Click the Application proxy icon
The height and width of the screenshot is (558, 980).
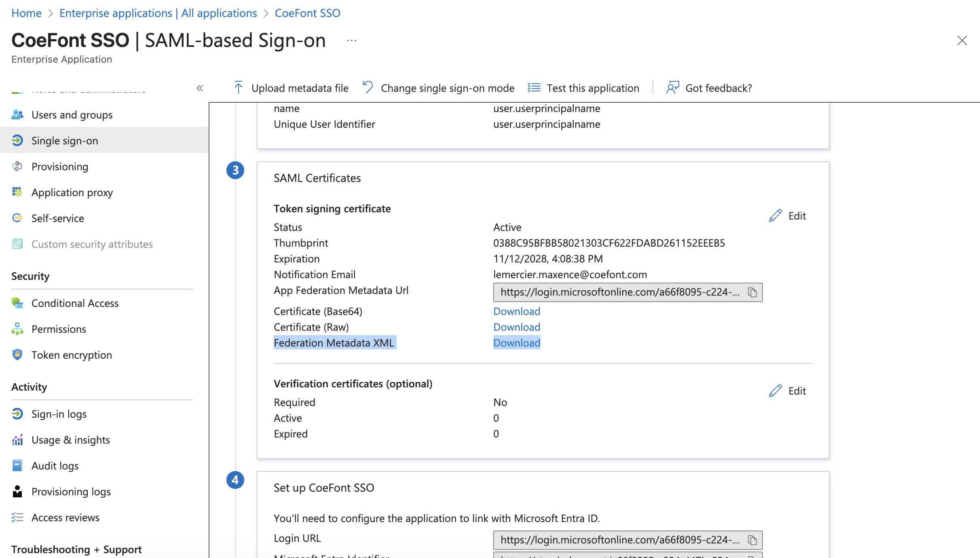point(17,192)
